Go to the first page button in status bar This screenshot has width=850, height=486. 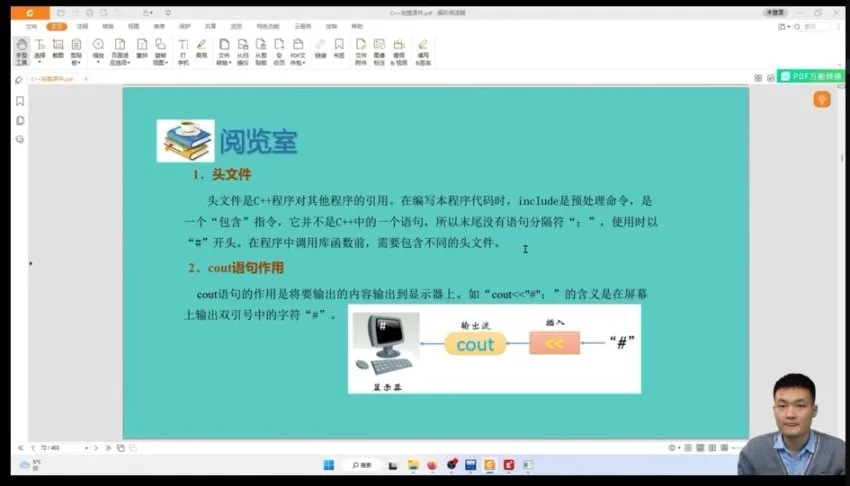[21, 448]
